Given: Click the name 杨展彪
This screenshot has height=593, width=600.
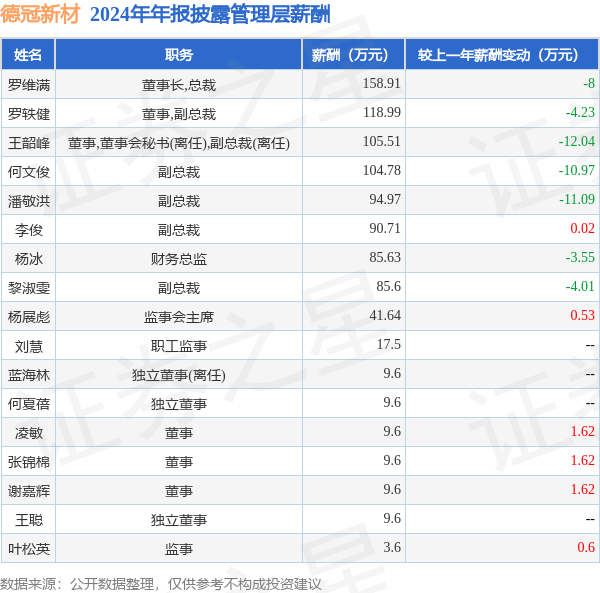Looking at the screenshot, I should click(29, 317).
